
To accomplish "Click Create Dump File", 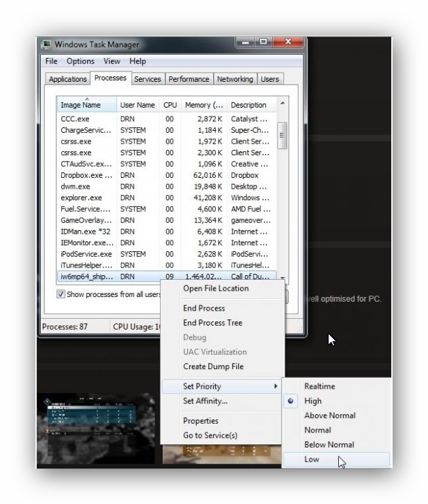I will (x=213, y=366).
